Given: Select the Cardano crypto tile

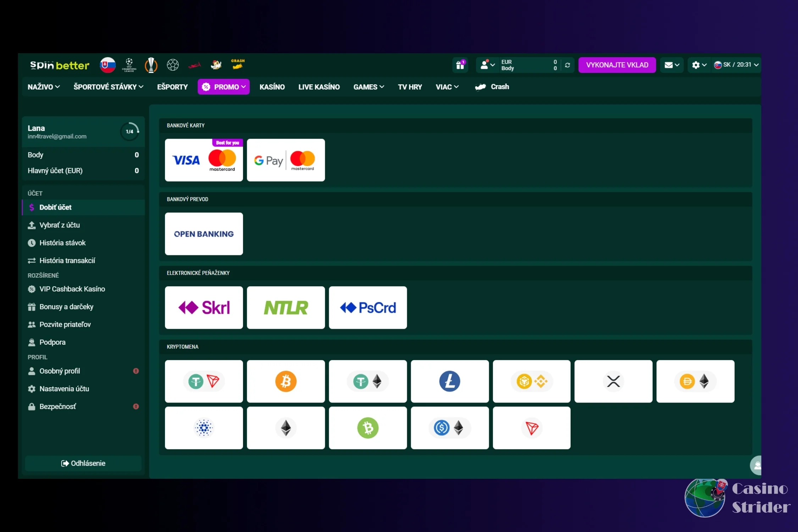Looking at the screenshot, I should (x=204, y=428).
